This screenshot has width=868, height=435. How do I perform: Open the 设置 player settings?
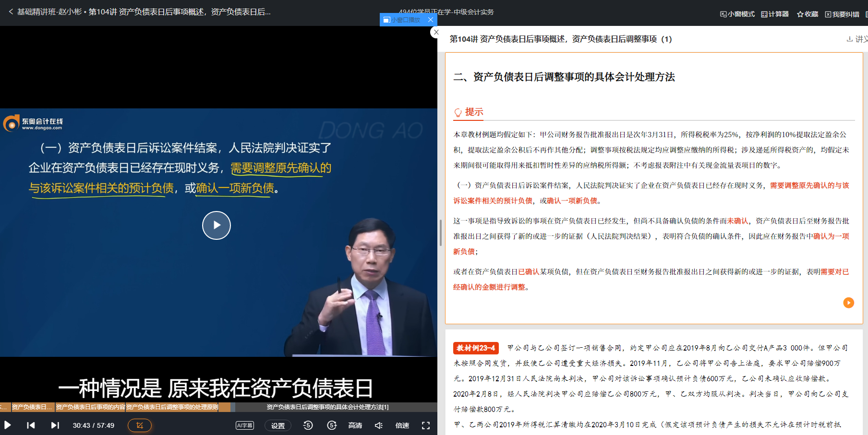[x=278, y=425]
